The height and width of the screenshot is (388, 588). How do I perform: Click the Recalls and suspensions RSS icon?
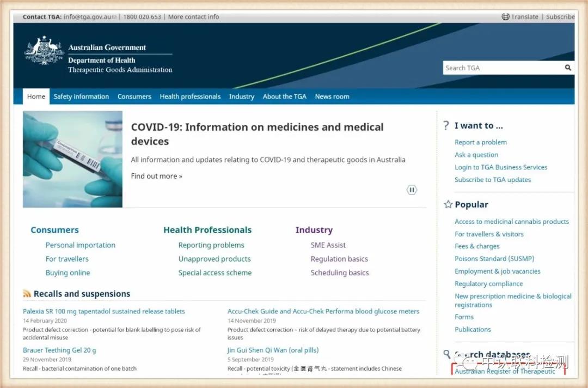tap(27, 294)
